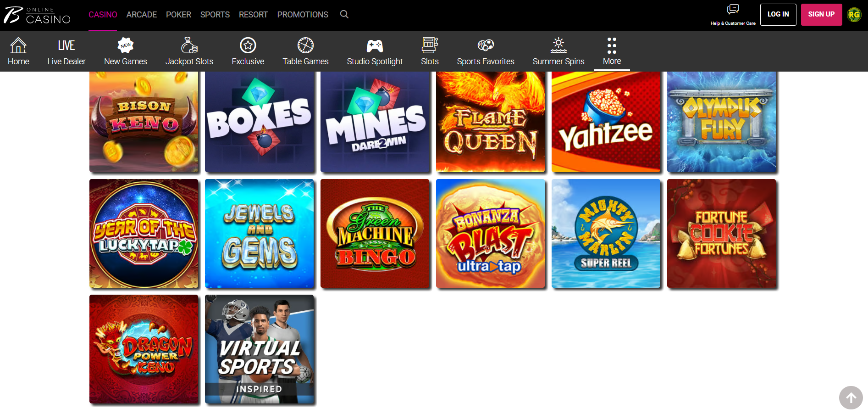Launch Dragon Power Keno game

click(x=144, y=349)
